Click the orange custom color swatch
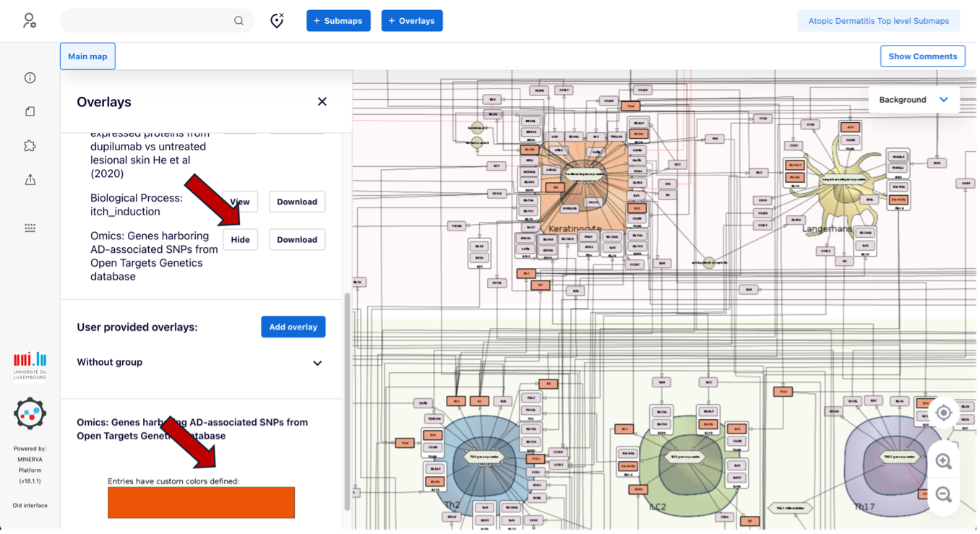 coord(201,502)
